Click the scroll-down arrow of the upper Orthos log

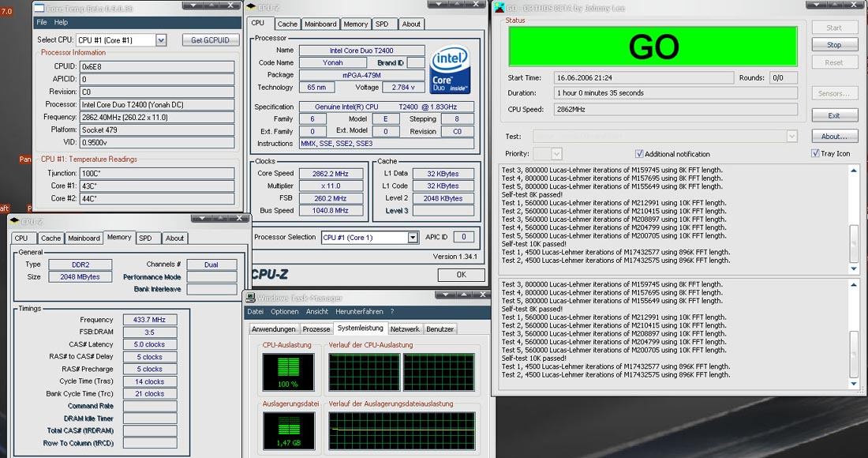pyautogui.click(x=854, y=268)
